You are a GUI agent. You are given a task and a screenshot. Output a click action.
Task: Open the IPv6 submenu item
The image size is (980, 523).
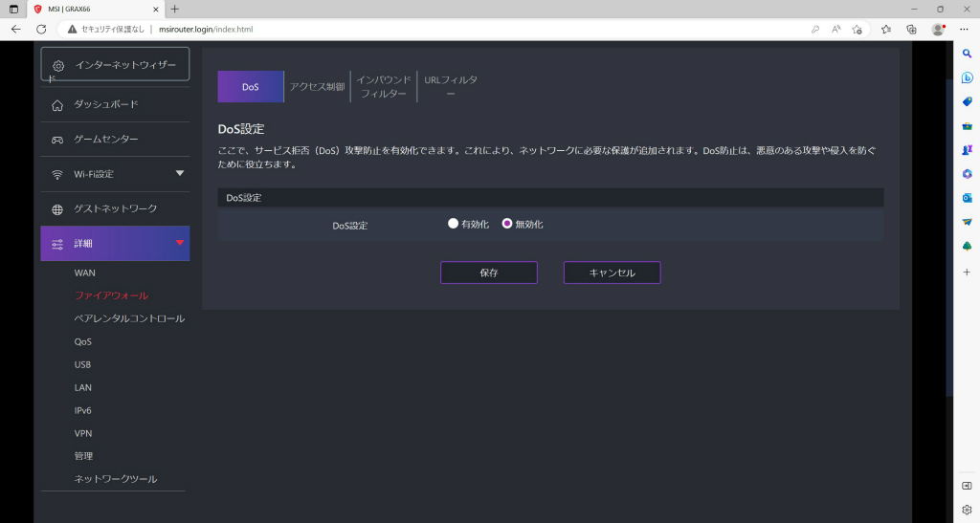83,410
